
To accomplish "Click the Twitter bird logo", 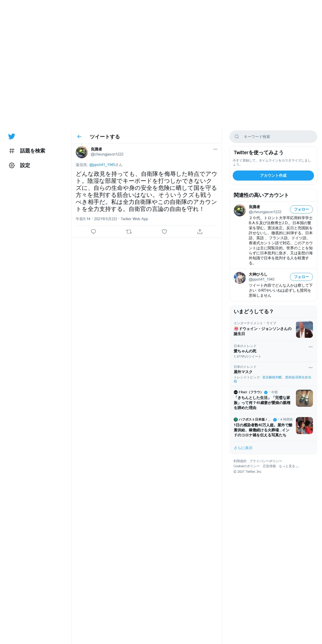I will click(x=12, y=136).
